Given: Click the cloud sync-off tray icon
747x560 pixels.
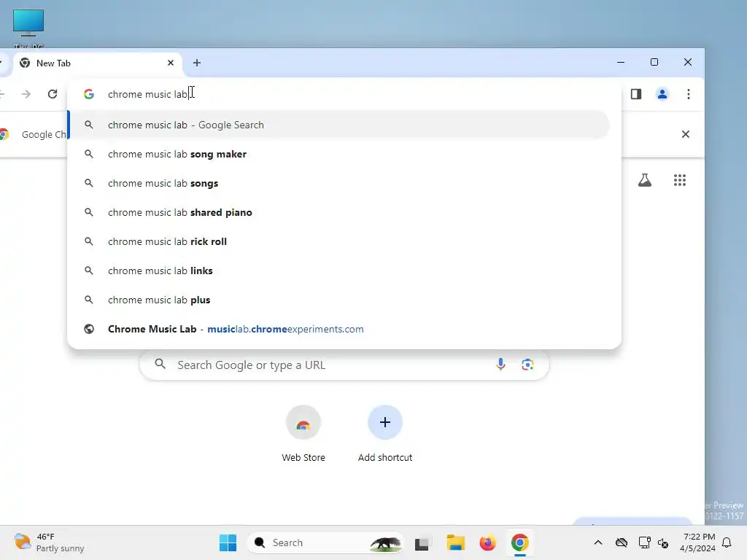Looking at the screenshot, I should pos(622,542).
